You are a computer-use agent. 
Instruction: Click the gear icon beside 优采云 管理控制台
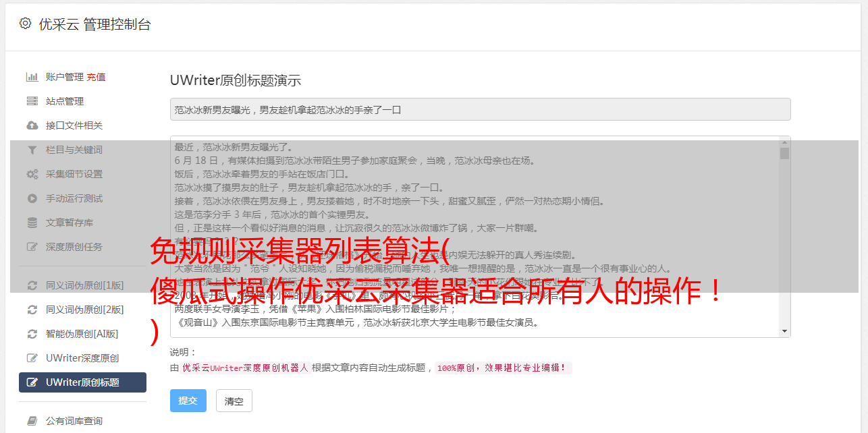pyautogui.click(x=25, y=24)
